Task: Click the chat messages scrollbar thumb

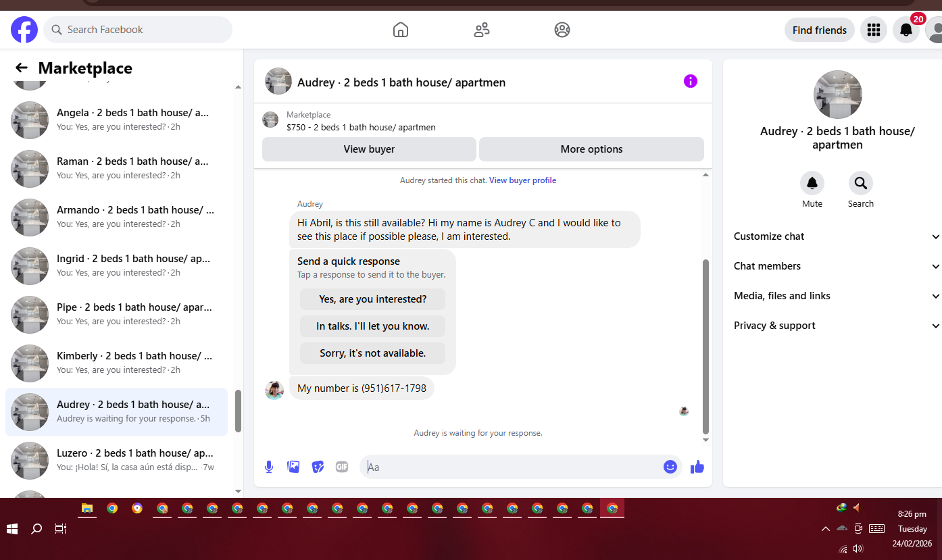Action: pos(706,347)
